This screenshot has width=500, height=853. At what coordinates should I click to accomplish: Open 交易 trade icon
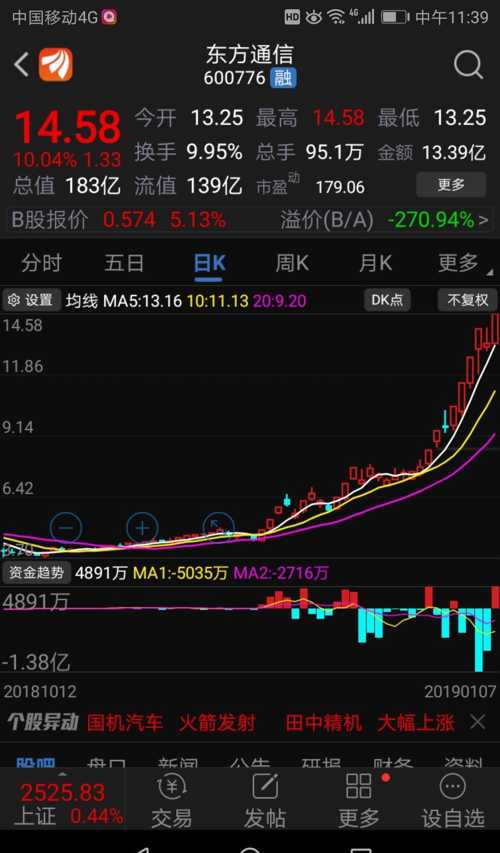pyautogui.click(x=171, y=801)
